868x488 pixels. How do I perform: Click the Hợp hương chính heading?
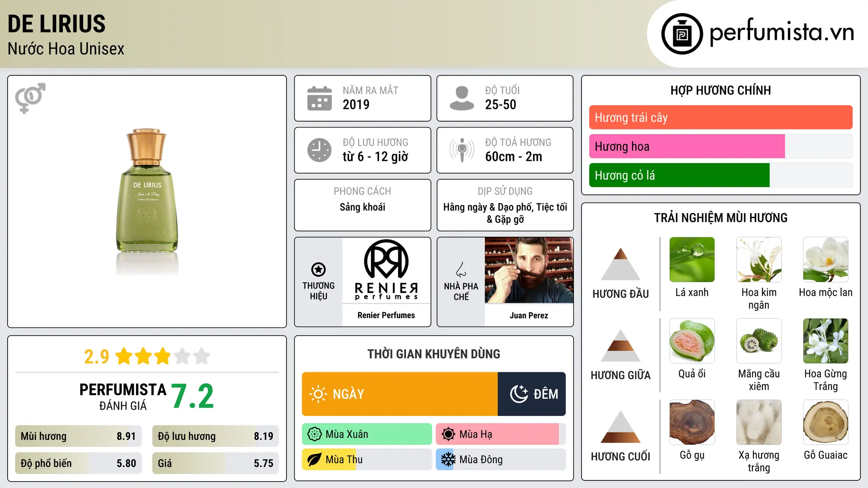pyautogui.click(x=721, y=90)
